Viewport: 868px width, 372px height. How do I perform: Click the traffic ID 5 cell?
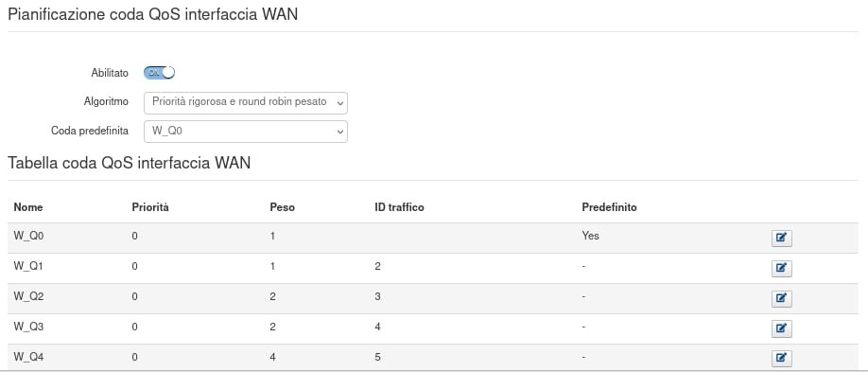pos(377,358)
